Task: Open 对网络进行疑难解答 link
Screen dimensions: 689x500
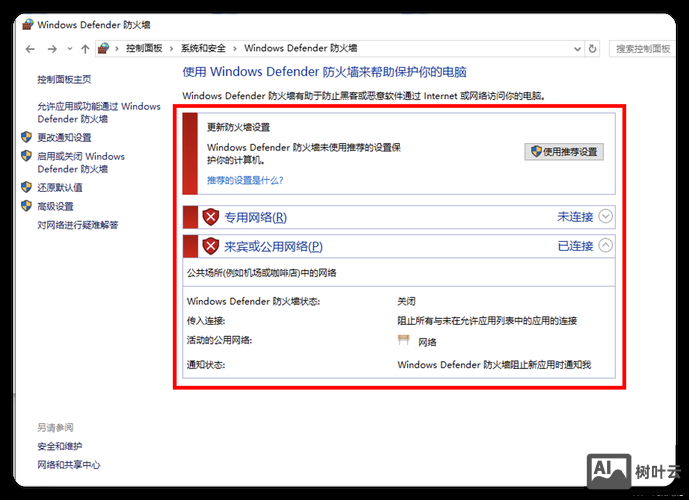Action: (78, 225)
